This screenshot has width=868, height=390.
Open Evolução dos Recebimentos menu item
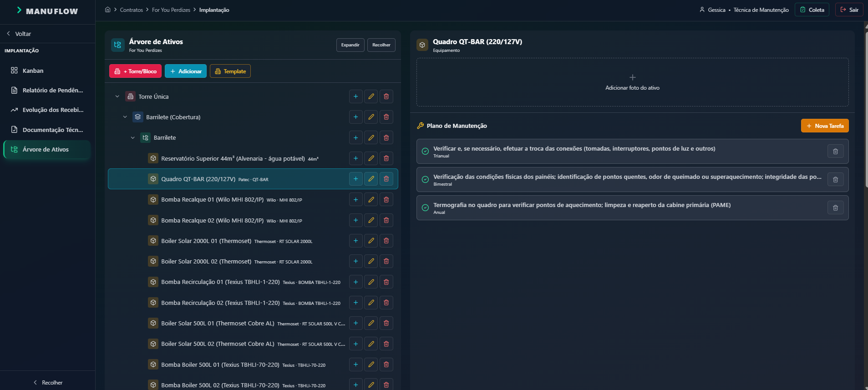click(x=47, y=110)
